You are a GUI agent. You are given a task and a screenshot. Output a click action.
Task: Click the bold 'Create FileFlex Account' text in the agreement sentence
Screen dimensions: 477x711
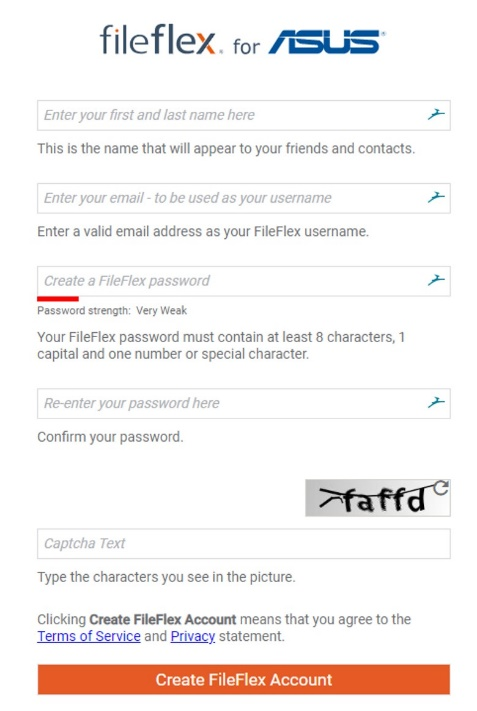click(162, 619)
